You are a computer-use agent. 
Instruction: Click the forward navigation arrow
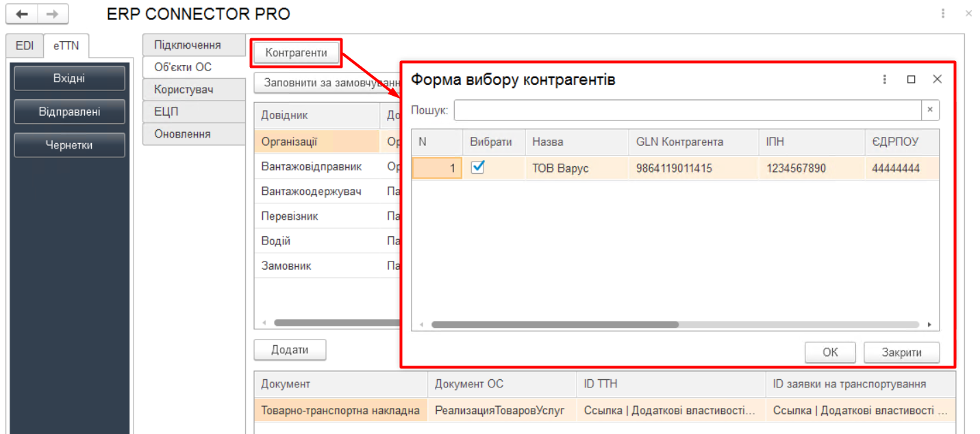53,14
